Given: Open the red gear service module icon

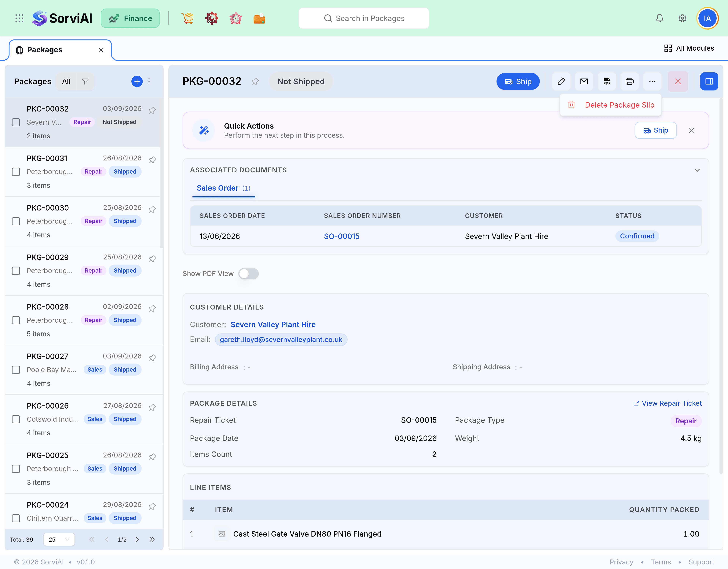Looking at the screenshot, I should click(212, 18).
